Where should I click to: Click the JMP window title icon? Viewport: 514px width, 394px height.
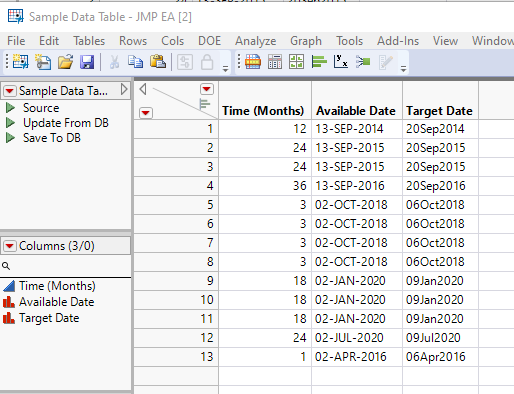(16, 16)
